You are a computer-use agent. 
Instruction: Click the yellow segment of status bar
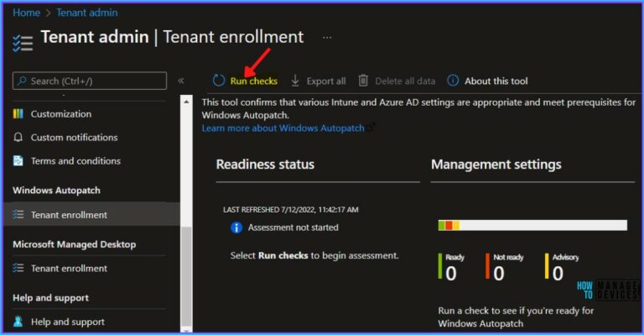456,225
